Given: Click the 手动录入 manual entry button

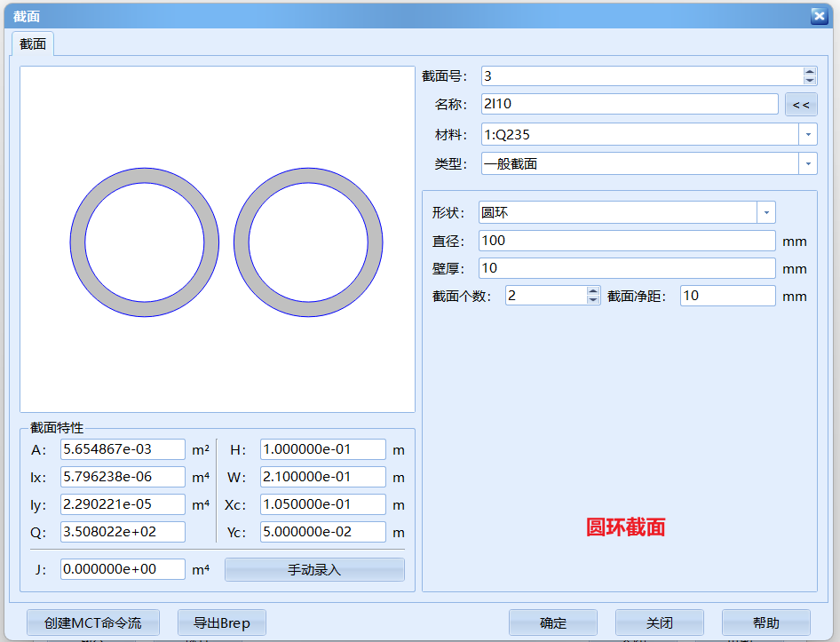Looking at the screenshot, I should click(x=314, y=568).
